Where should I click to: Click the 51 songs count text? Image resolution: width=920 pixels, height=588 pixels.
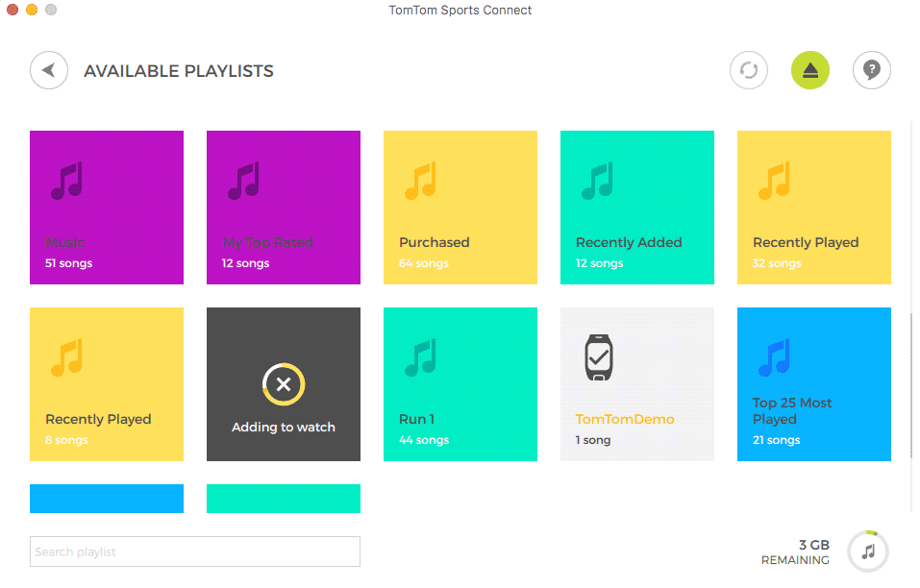point(68,263)
